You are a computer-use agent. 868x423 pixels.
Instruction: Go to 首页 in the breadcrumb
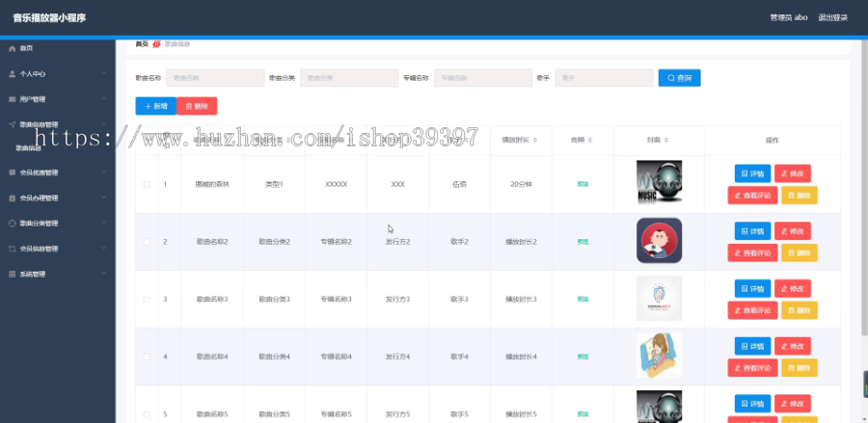click(142, 44)
